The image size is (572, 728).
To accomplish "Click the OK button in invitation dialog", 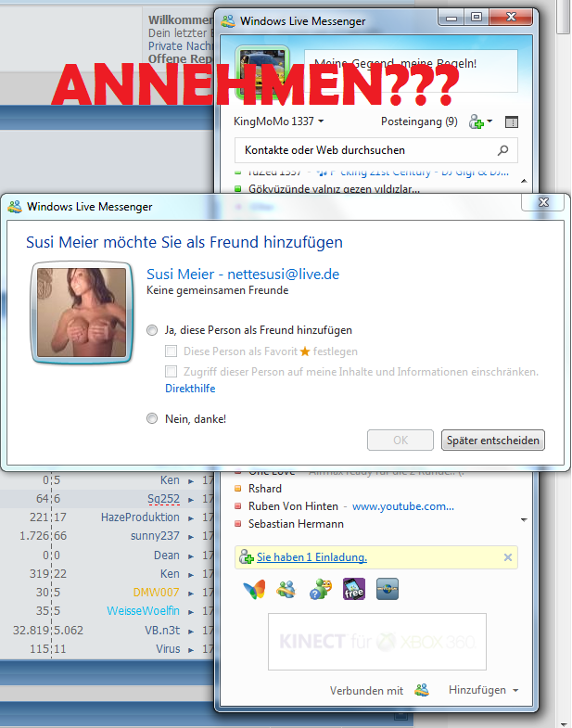I will point(400,441).
